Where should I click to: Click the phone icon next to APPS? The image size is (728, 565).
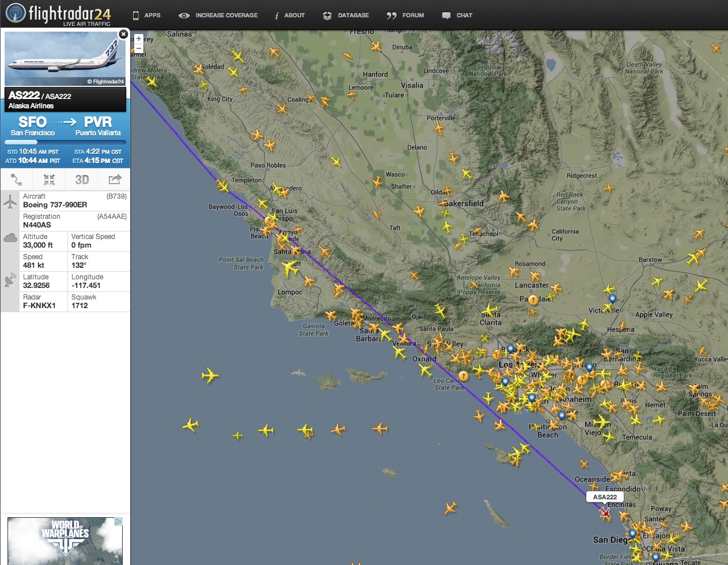(135, 16)
